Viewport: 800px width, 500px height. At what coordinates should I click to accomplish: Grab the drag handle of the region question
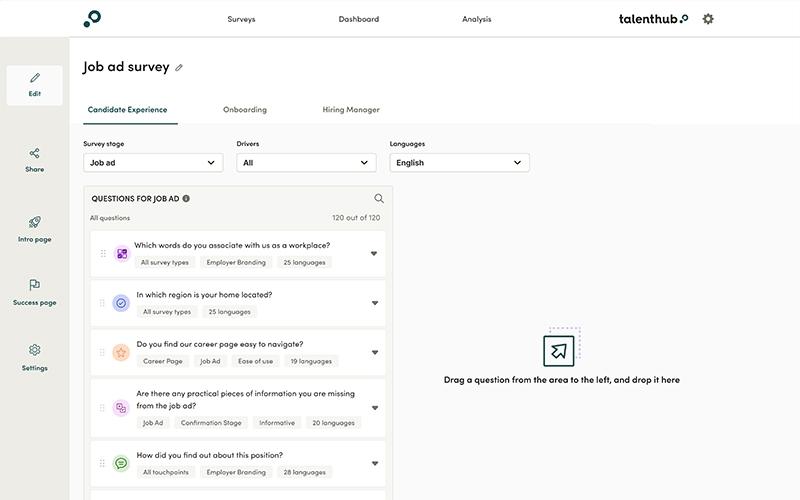click(102, 303)
